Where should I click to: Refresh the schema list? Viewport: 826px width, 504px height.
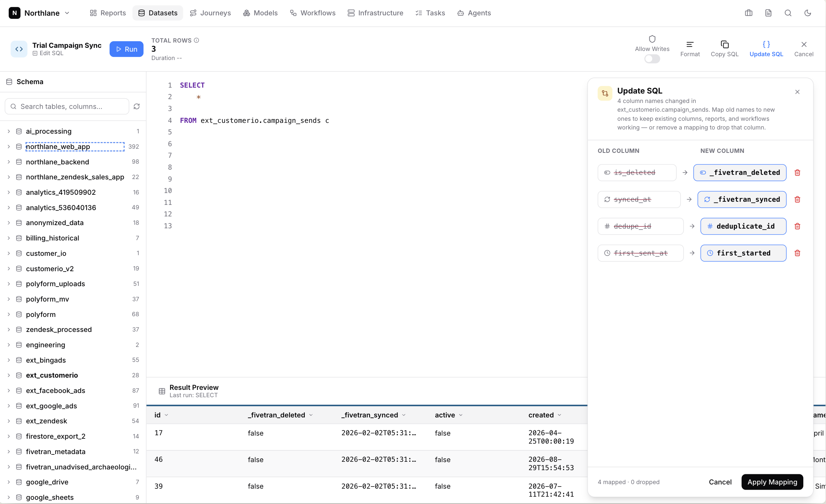click(x=137, y=106)
